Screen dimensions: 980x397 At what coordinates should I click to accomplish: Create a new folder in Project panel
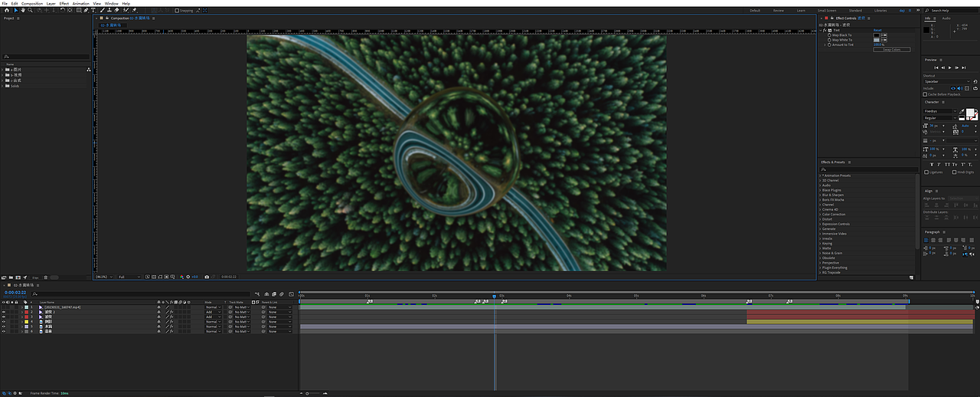click(11, 277)
